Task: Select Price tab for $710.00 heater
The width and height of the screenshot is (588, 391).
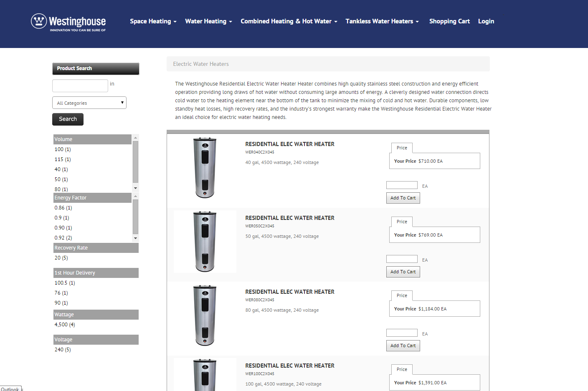Action: (402, 148)
